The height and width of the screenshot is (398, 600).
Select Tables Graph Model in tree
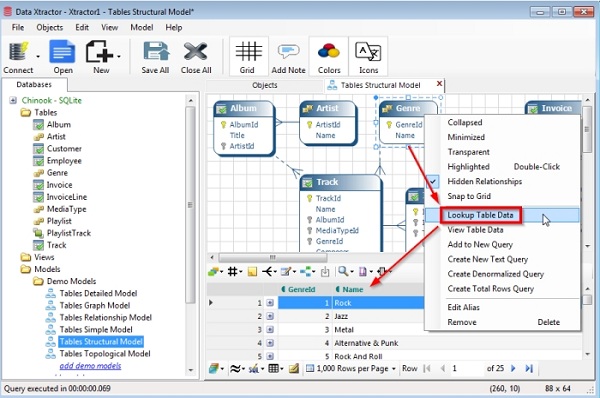(x=95, y=305)
